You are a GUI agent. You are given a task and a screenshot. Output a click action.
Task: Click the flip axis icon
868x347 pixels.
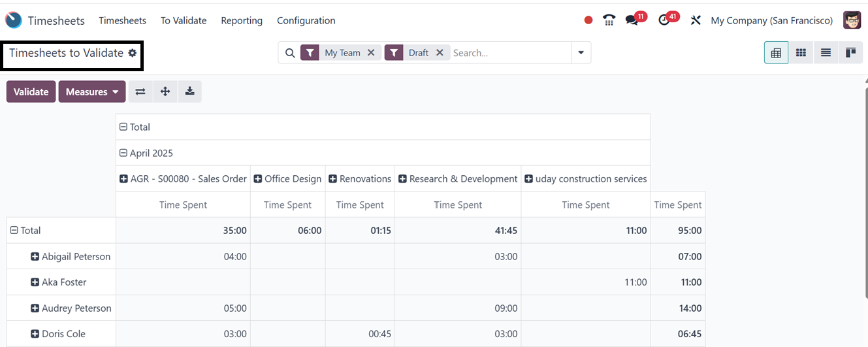click(140, 91)
